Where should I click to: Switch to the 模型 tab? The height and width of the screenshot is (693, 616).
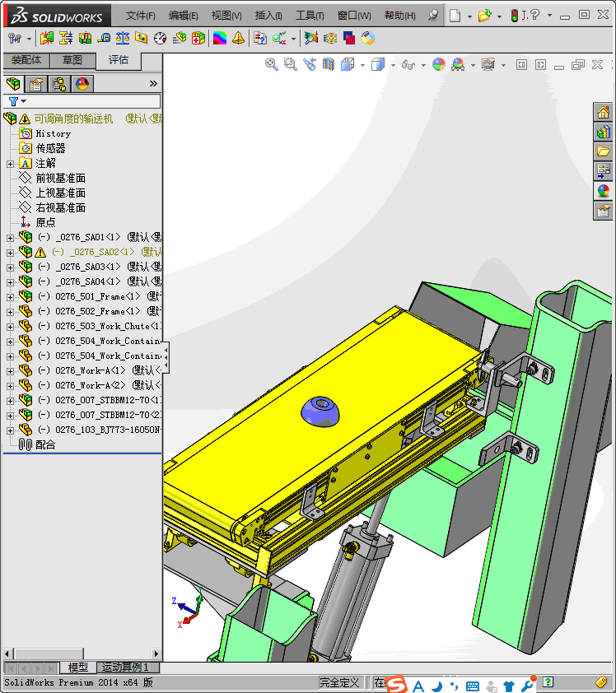tap(78, 667)
